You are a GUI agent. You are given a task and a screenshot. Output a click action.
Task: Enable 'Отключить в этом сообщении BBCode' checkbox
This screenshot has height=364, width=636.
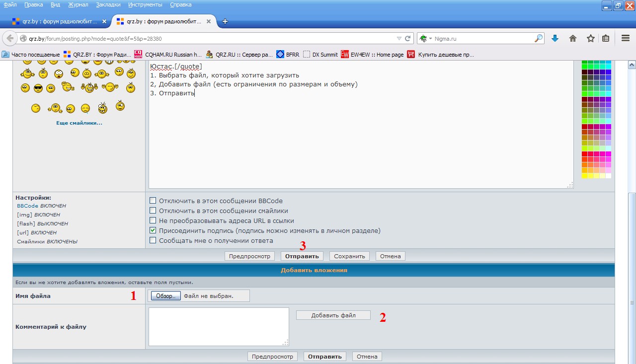pyautogui.click(x=153, y=201)
